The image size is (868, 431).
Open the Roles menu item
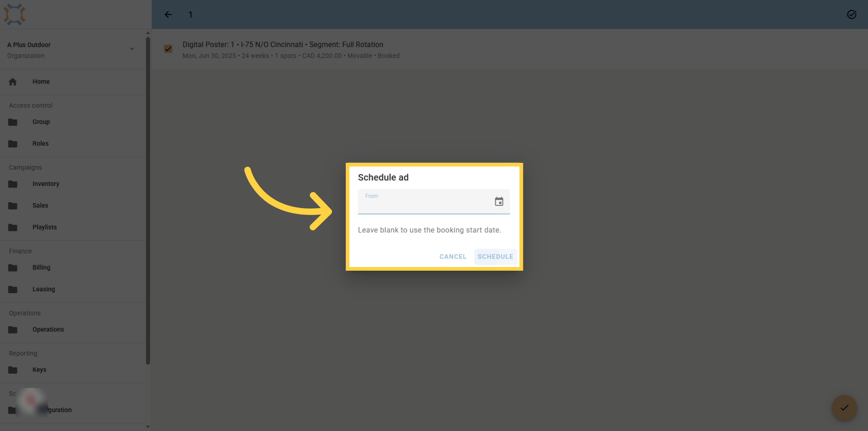tap(72, 144)
